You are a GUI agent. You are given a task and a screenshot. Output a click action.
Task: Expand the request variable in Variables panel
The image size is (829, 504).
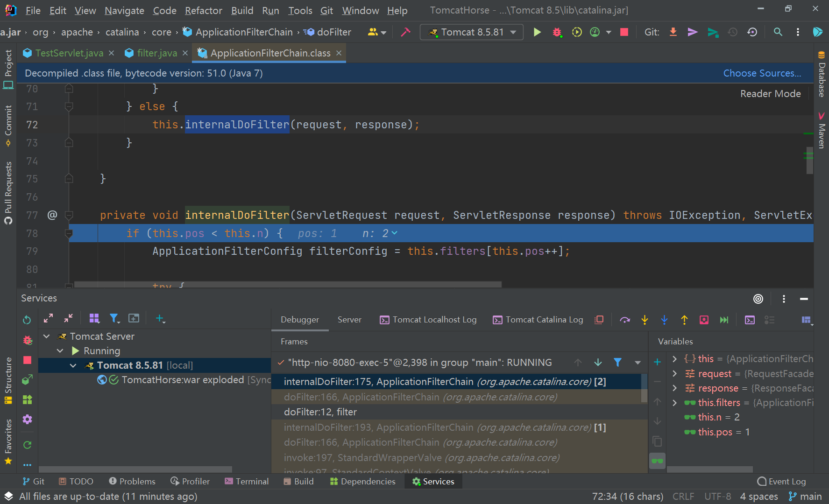(674, 373)
